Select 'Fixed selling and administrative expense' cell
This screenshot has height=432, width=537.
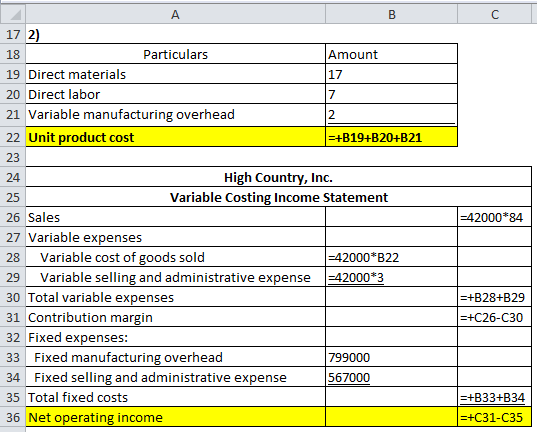pos(175,377)
